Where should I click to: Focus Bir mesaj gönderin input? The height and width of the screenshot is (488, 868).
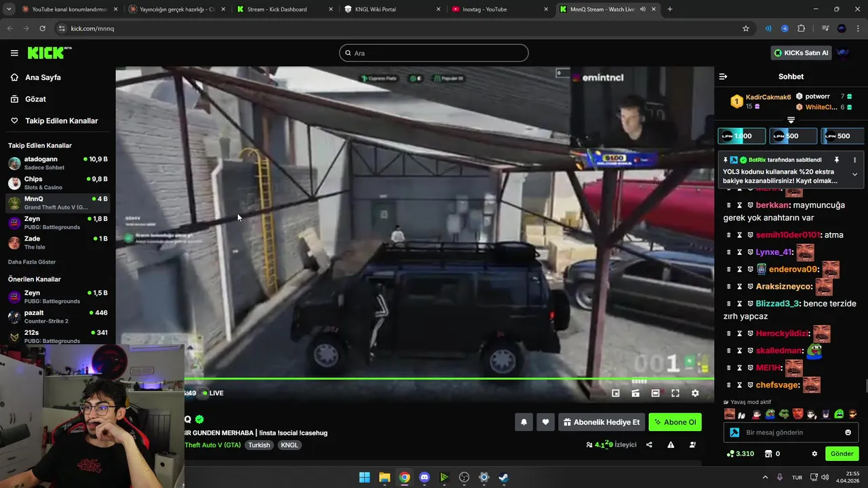click(x=790, y=432)
